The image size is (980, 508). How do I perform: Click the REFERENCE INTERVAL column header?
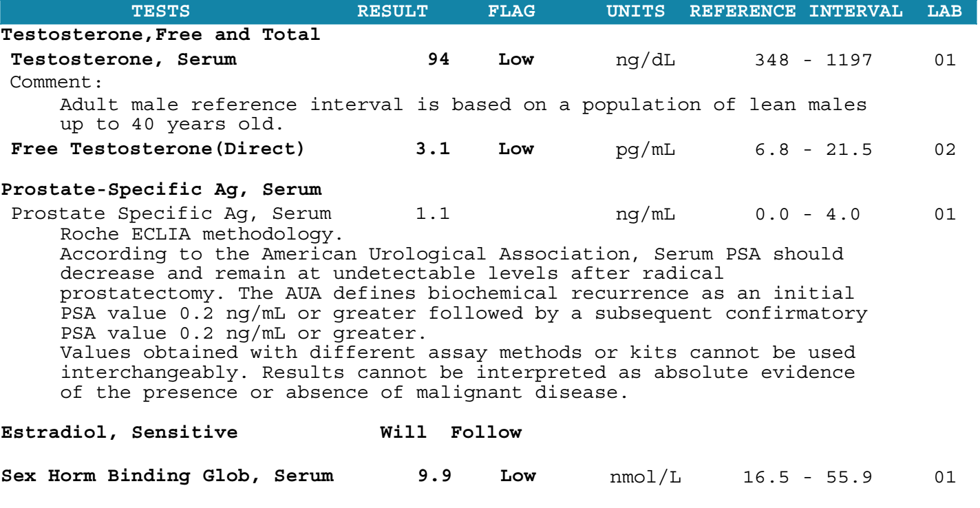797,12
